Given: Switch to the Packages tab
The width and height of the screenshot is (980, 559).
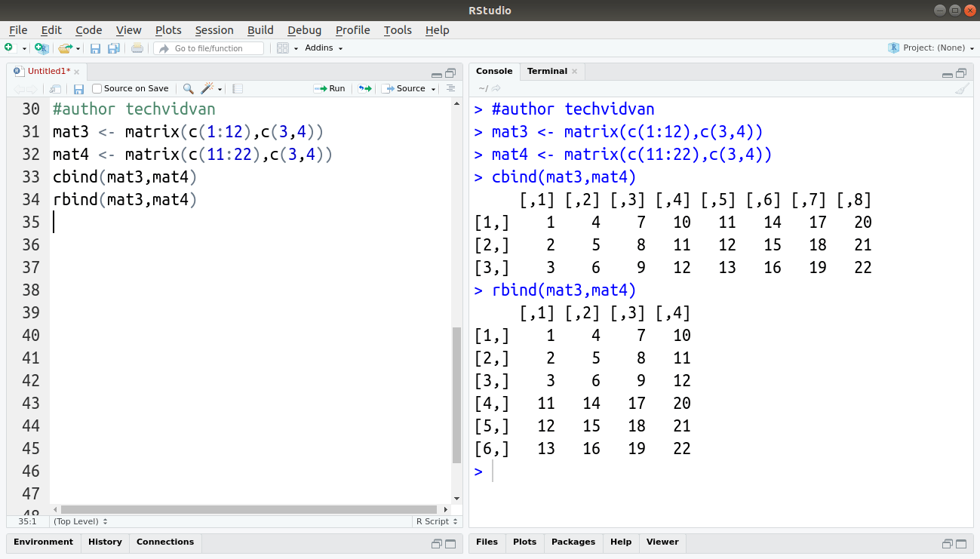Looking at the screenshot, I should click(x=573, y=542).
